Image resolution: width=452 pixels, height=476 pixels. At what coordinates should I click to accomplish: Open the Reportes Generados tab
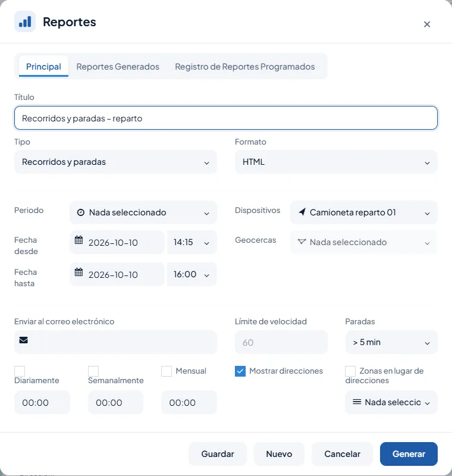(x=118, y=67)
